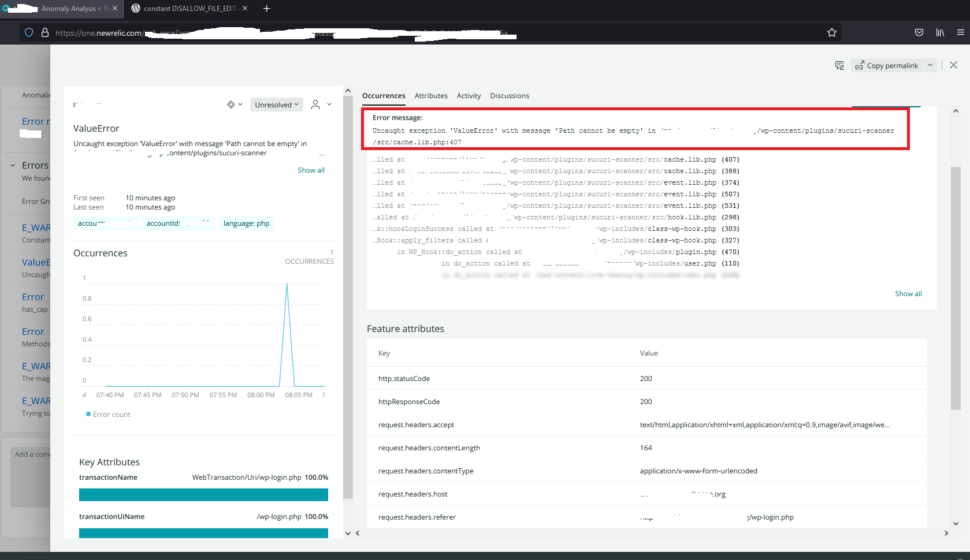Click Show all under ValueError message
This screenshot has width=970, height=560.
coord(311,170)
